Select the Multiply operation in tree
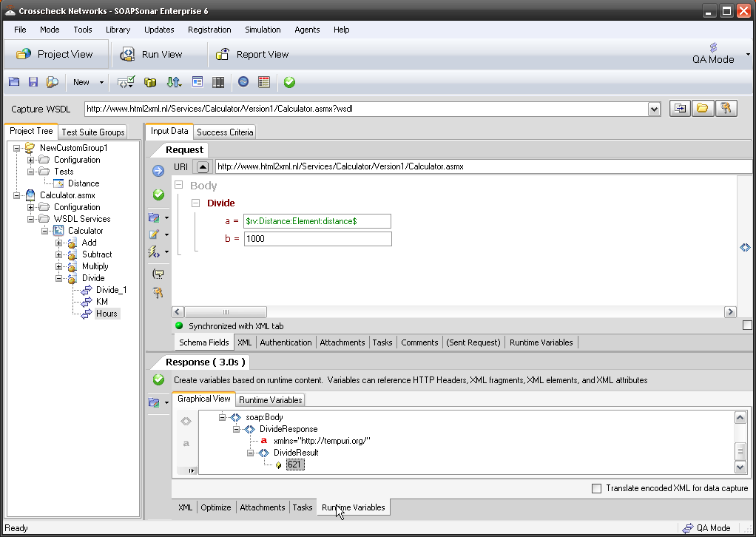Viewport: 756px width, 537px height. click(x=95, y=266)
